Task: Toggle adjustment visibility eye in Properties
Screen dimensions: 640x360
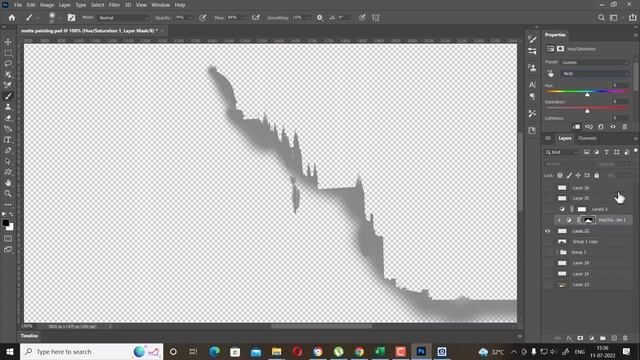Action: pos(613,127)
